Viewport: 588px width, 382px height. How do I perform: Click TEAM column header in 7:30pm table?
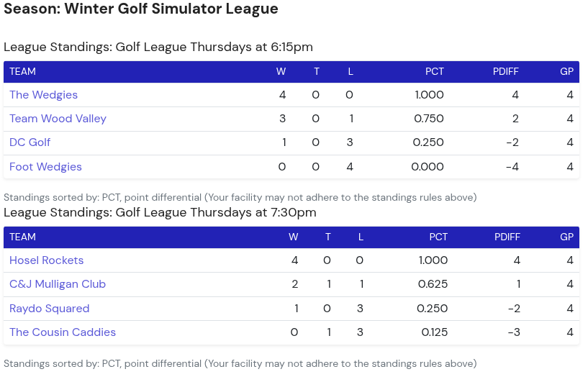pos(22,237)
